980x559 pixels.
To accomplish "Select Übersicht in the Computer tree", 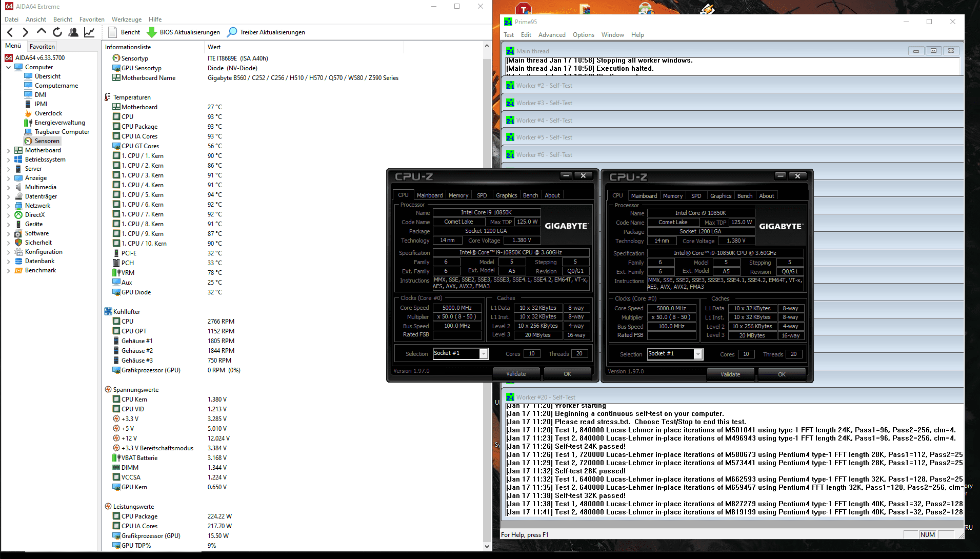I will 47,76.
